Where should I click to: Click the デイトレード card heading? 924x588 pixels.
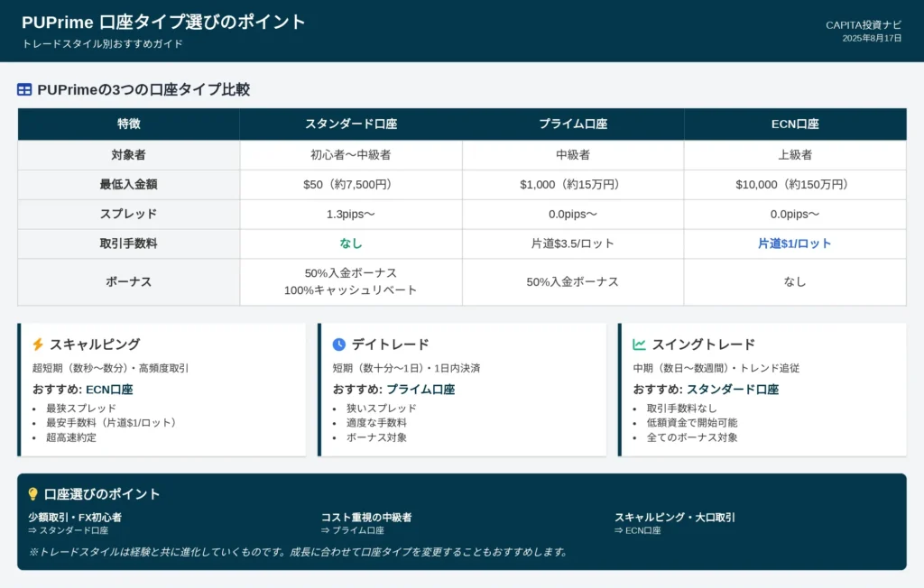pos(390,345)
